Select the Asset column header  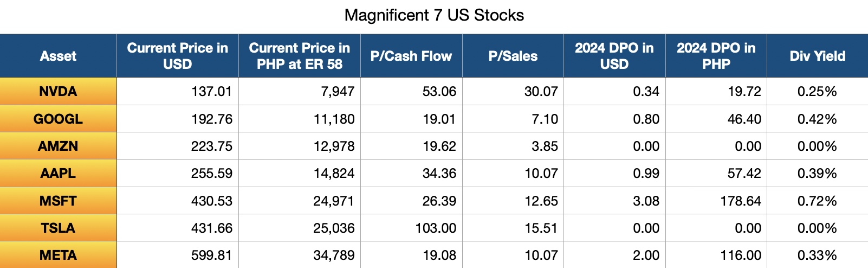point(58,56)
